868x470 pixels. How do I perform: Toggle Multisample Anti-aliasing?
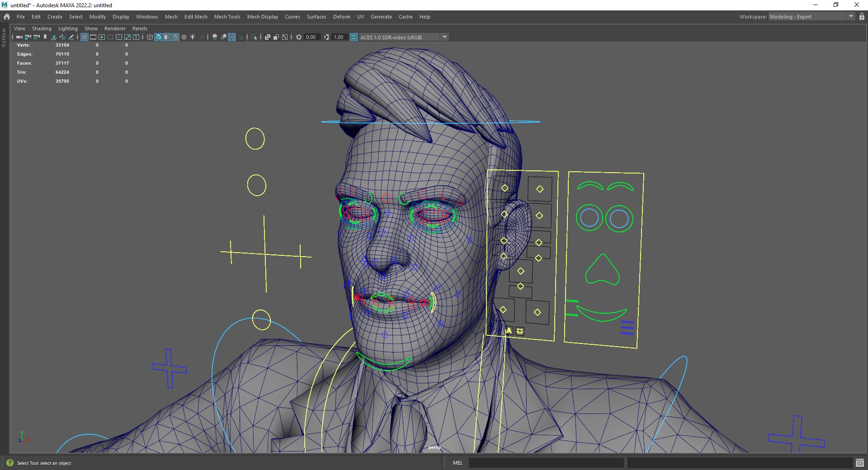[232, 37]
